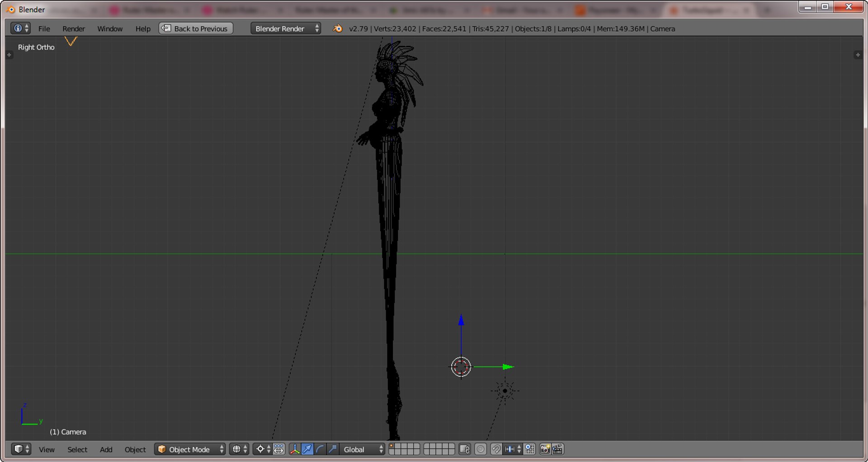Open the viewport Add menu
Screen dimensions: 868x462
(106, 449)
